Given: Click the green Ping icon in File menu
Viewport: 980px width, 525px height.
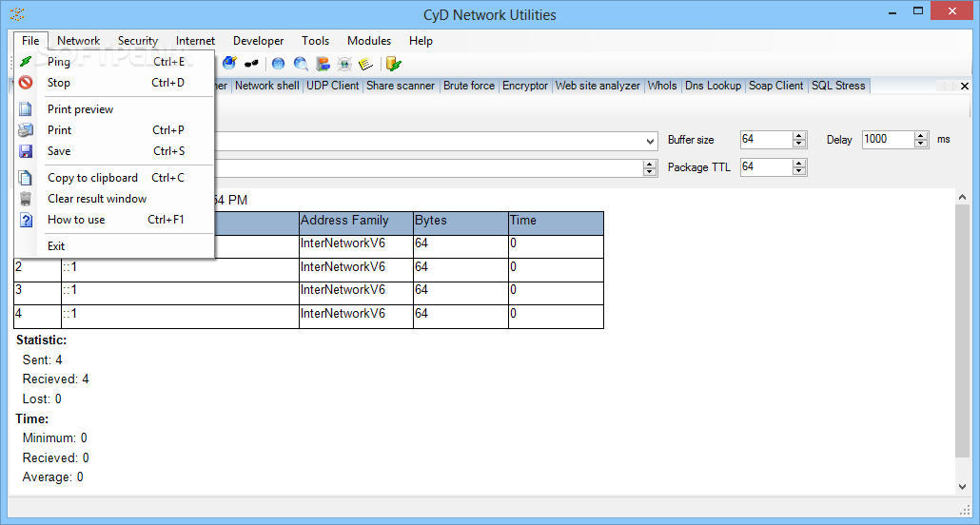Looking at the screenshot, I should (x=26, y=62).
